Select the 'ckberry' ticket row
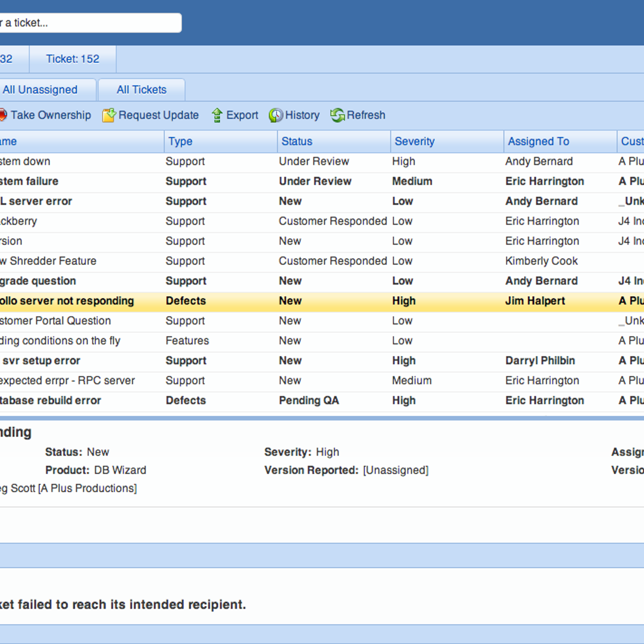This screenshot has width=644, height=644. pos(322,221)
